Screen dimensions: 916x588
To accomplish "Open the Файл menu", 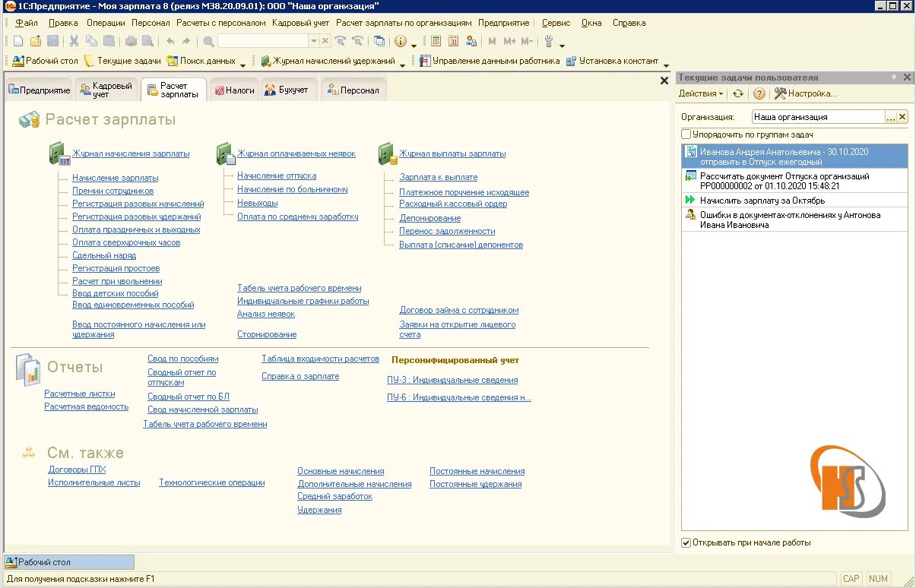I will click(x=27, y=23).
